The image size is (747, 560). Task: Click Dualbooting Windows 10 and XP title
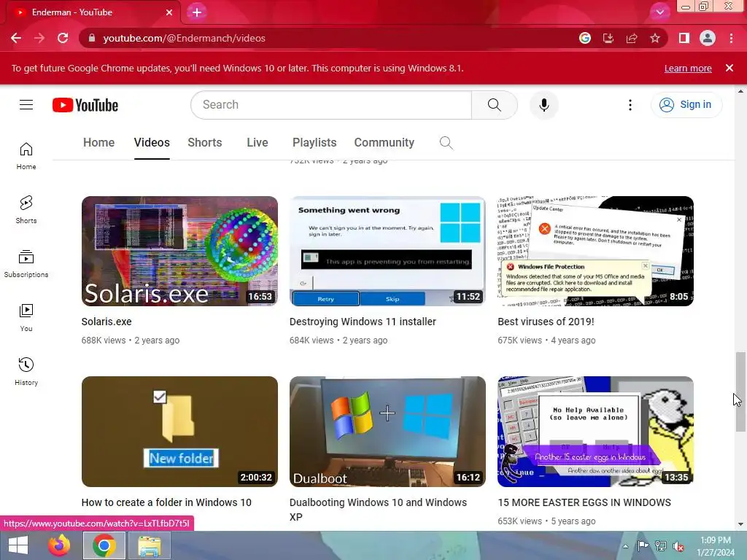click(379, 510)
